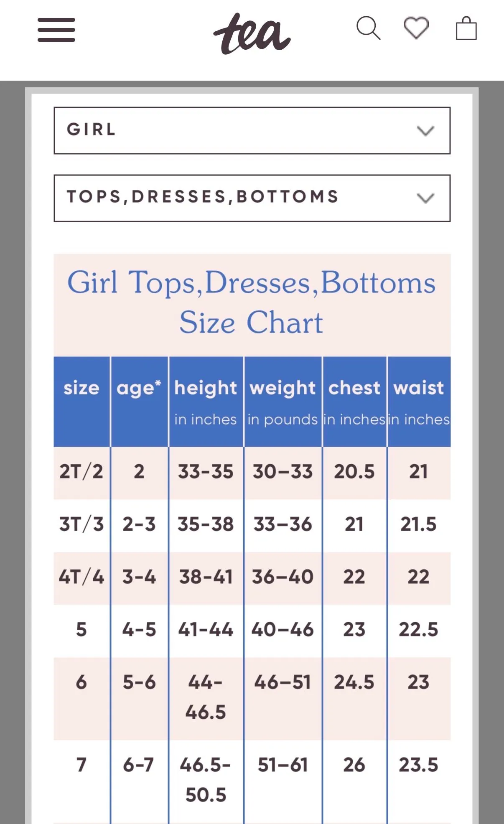Select the height in inches header
The image size is (504, 824).
pos(206,401)
